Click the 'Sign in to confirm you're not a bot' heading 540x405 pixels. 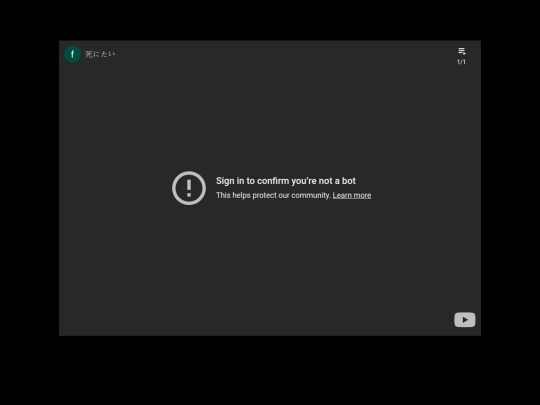(x=285, y=181)
